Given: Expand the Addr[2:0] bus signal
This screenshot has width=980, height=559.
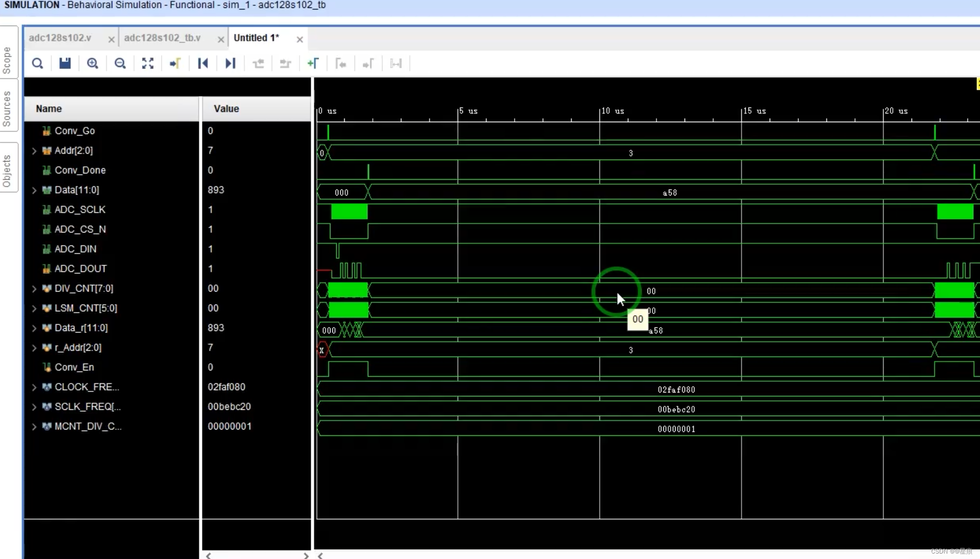Looking at the screenshot, I should [34, 151].
